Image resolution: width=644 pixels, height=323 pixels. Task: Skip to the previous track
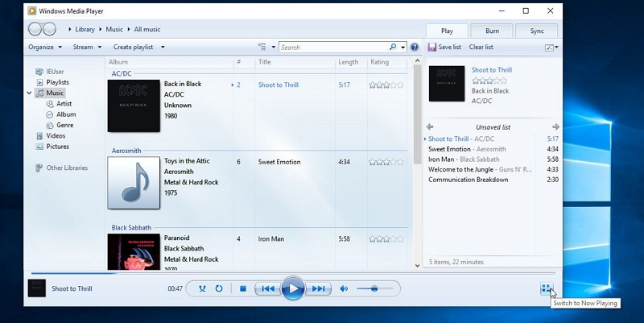coord(268,288)
